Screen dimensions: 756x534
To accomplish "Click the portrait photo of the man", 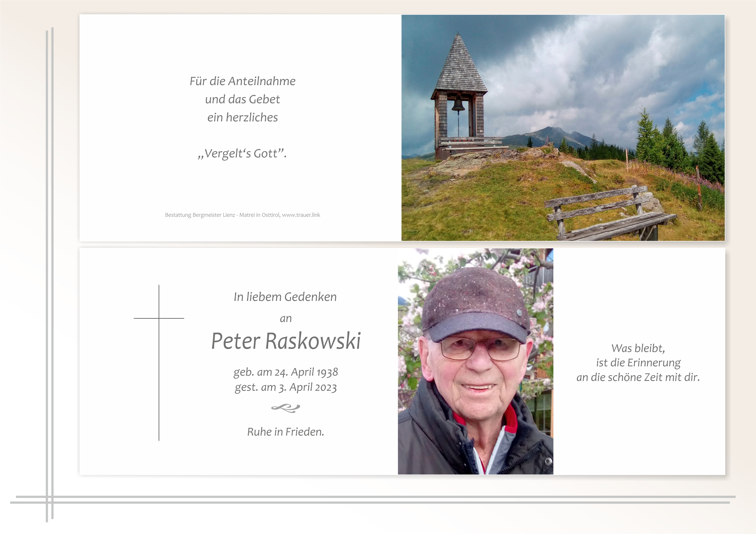I will 476,361.
